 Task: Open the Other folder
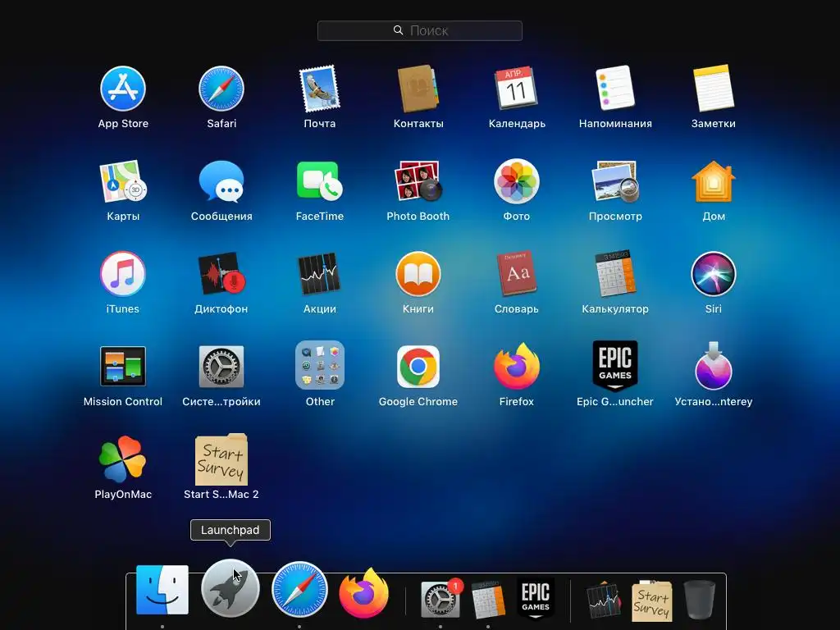tap(320, 365)
